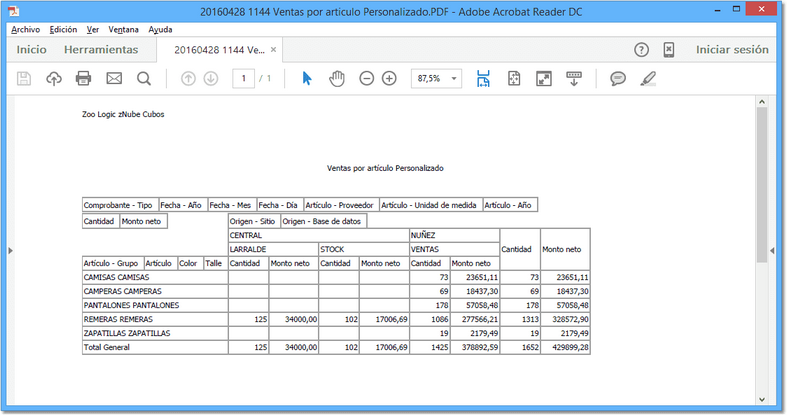Screen dimensions: 787x416
Task: Go to previous page arrow
Action: pyautogui.click(x=188, y=79)
